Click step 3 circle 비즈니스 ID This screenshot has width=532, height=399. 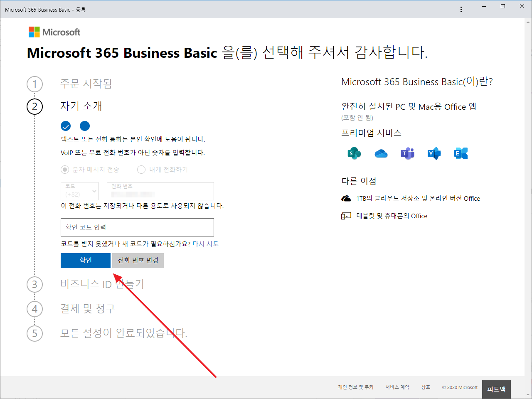coord(34,284)
